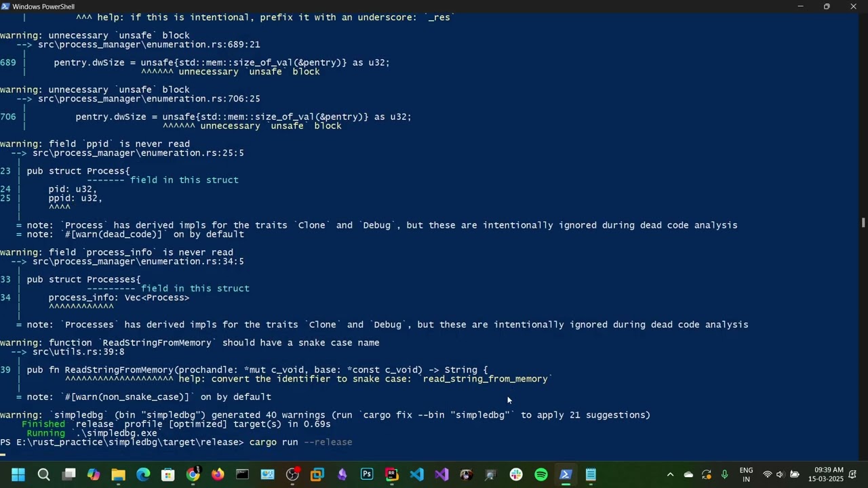Open Microsoft Edge from taskbar
868x488 pixels.
click(143, 474)
